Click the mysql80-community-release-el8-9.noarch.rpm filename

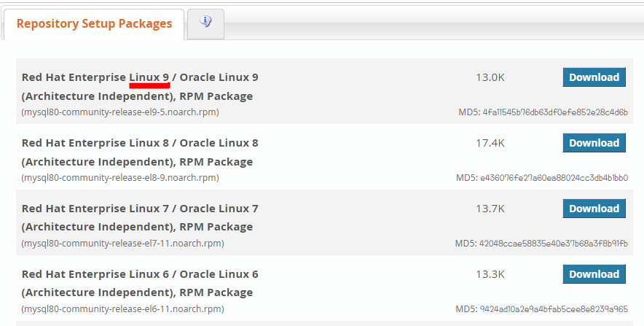tap(120, 178)
